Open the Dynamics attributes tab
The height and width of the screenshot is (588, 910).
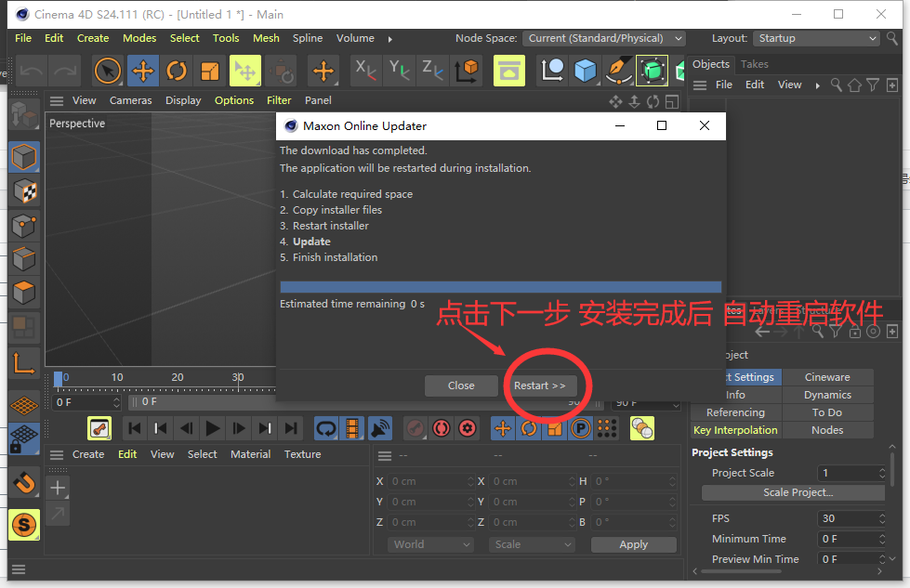[827, 395]
